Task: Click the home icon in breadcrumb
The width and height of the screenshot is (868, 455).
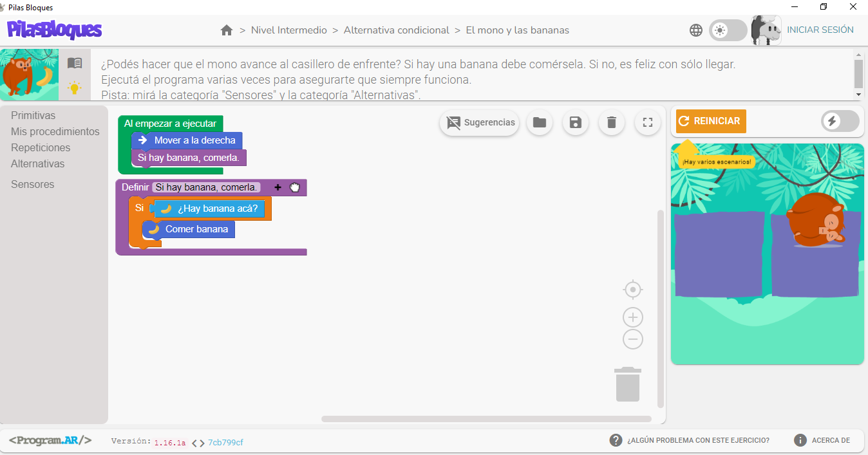Action: [x=226, y=30]
